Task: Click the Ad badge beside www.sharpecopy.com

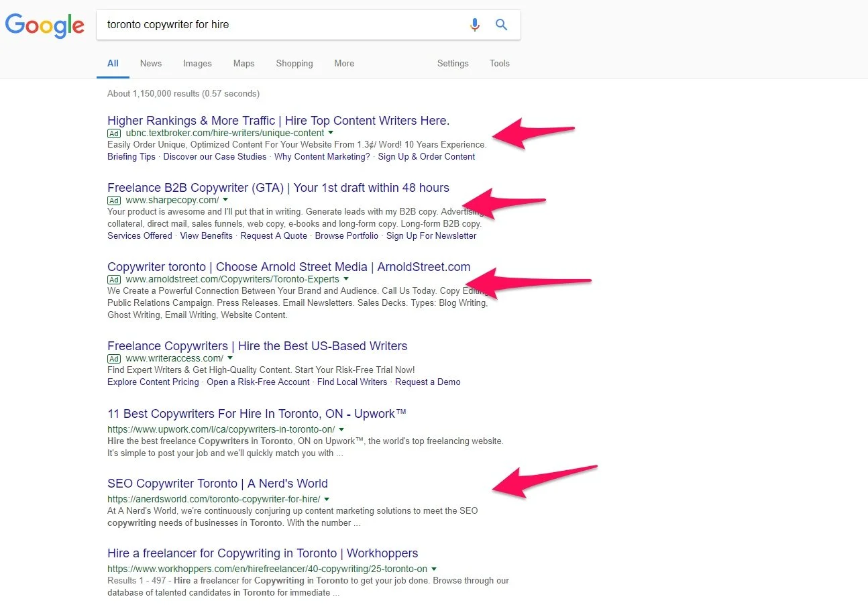Action: pos(114,201)
